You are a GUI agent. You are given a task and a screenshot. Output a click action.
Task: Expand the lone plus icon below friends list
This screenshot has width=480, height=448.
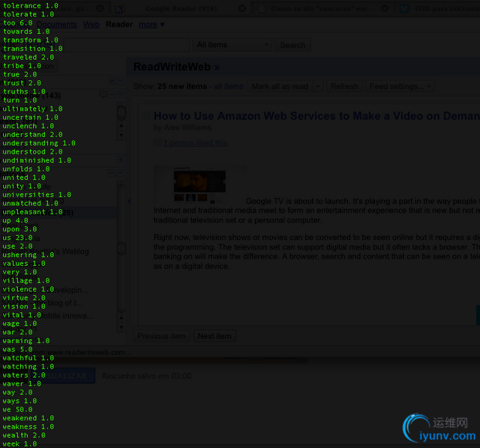tap(120, 160)
